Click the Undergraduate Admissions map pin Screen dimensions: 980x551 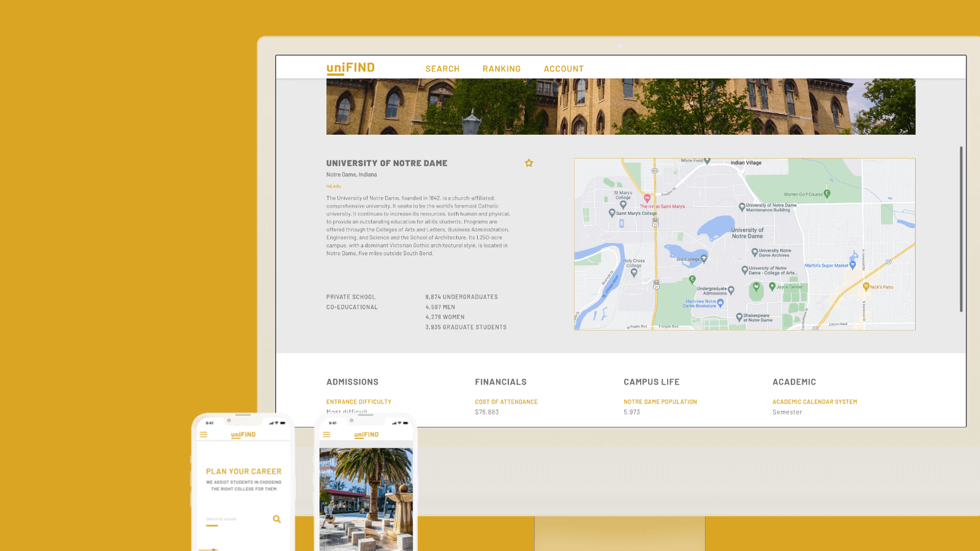pos(731,290)
